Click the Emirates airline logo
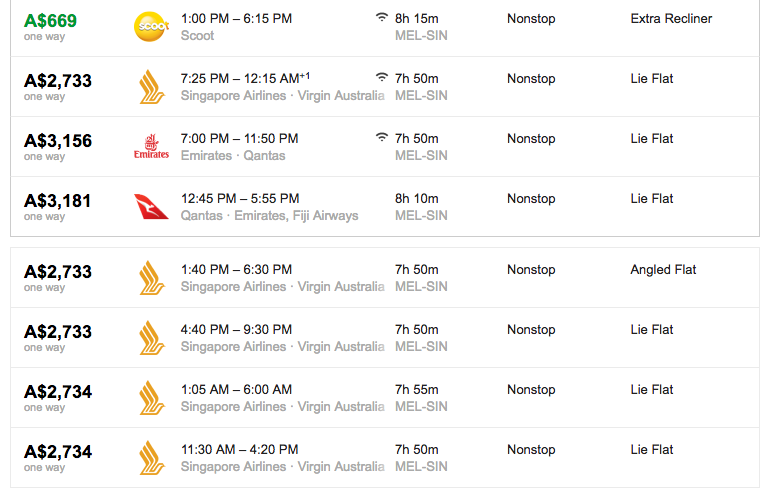 151,146
